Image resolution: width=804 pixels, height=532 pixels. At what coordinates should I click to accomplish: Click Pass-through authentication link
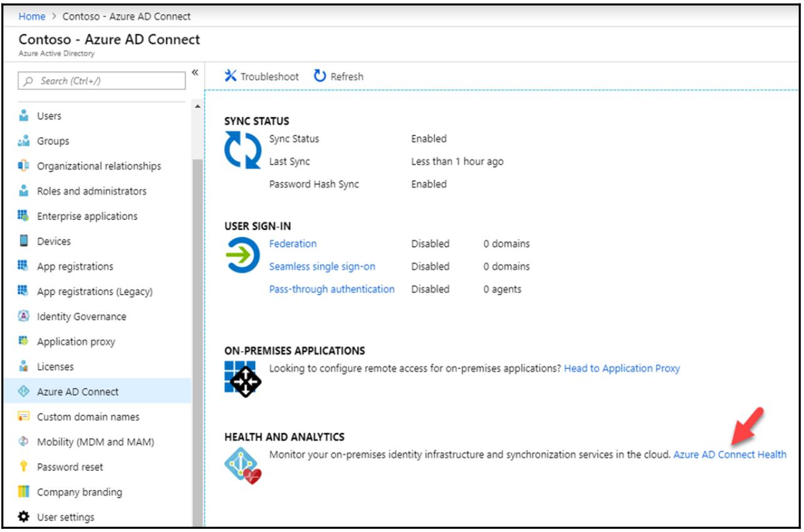click(x=332, y=289)
